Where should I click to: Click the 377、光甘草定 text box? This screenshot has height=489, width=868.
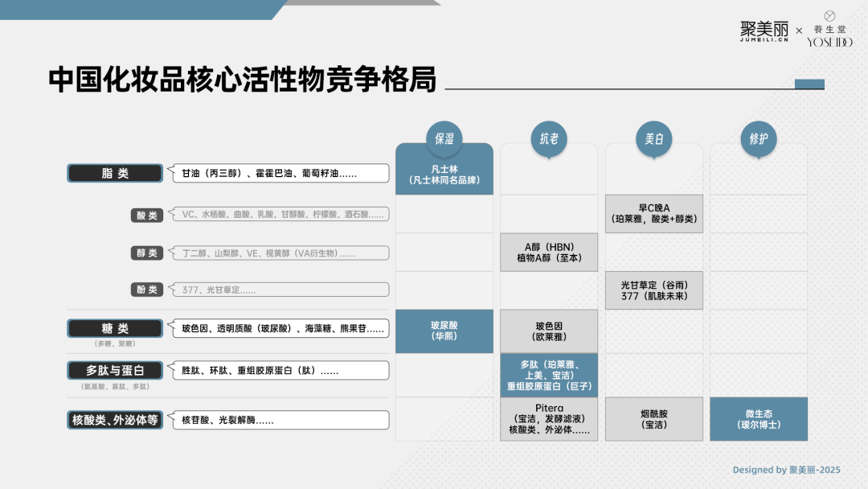pyautogui.click(x=280, y=290)
